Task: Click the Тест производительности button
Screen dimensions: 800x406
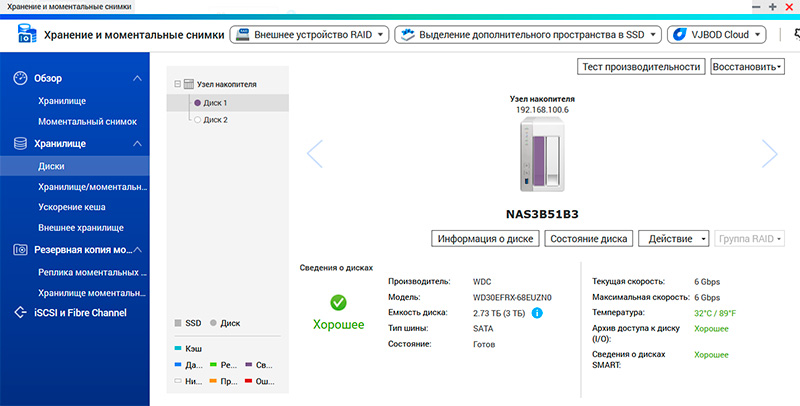Action: pyautogui.click(x=640, y=67)
